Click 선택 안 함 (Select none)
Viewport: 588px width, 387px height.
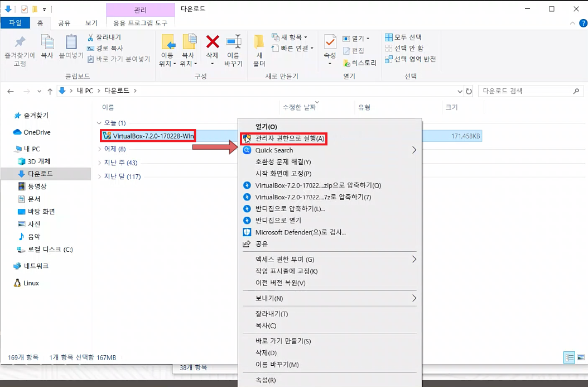coord(404,48)
